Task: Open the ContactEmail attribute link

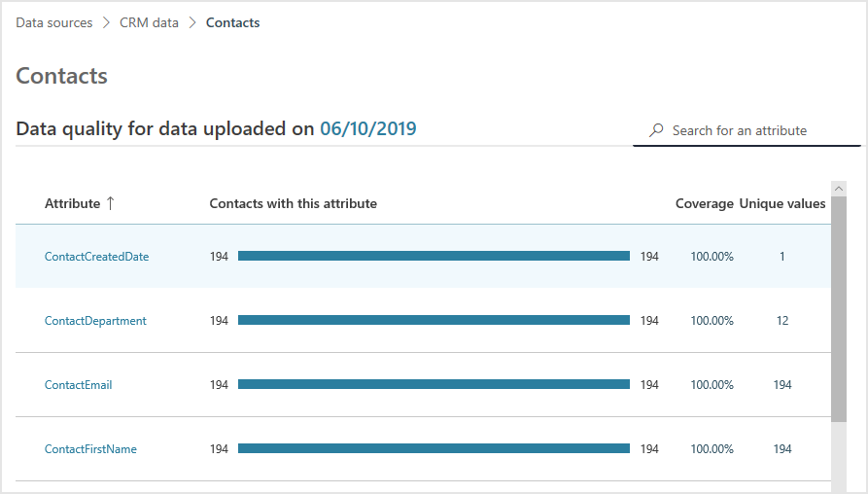Action: tap(78, 385)
